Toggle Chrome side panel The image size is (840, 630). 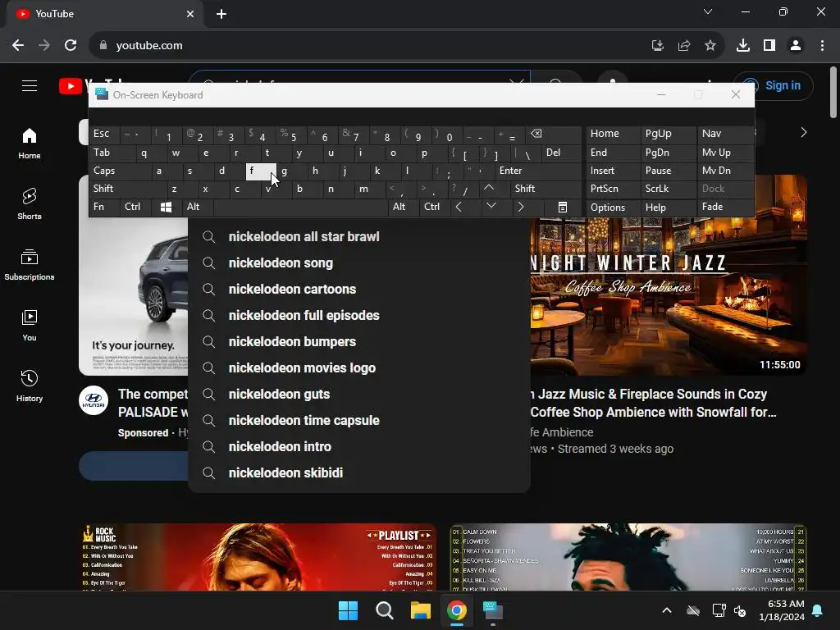[x=769, y=46]
